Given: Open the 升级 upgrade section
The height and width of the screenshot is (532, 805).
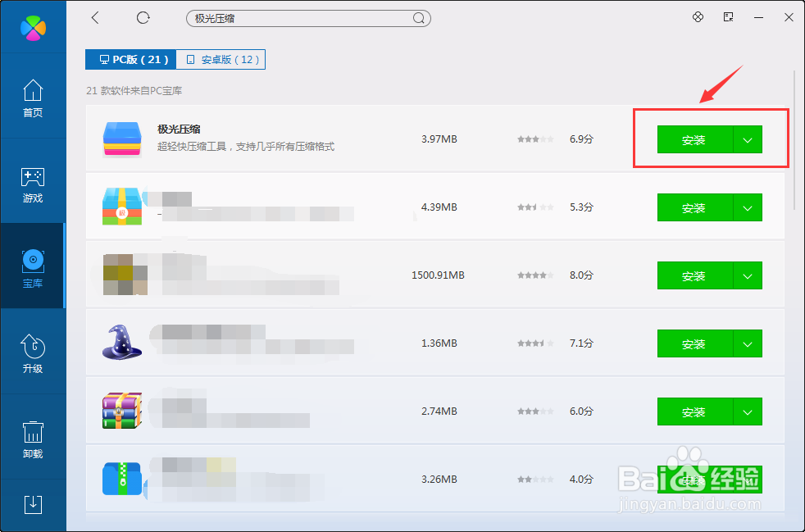Looking at the screenshot, I should [33, 353].
